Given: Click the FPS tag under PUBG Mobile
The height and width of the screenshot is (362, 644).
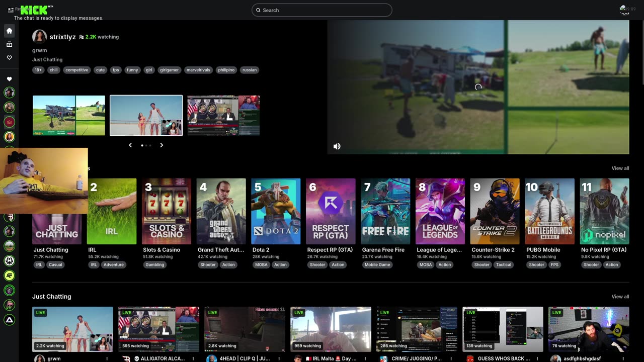Looking at the screenshot, I should coord(554,265).
